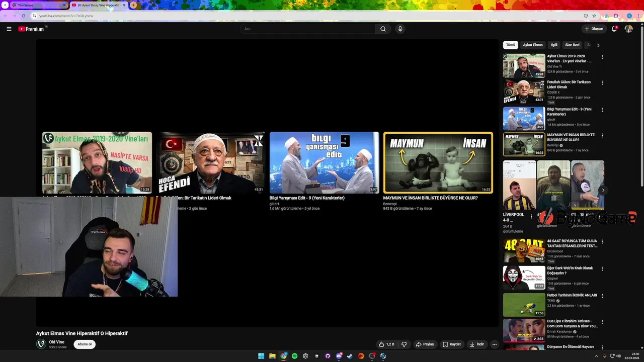Open the browser extensions puzzle icon

point(616,16)
